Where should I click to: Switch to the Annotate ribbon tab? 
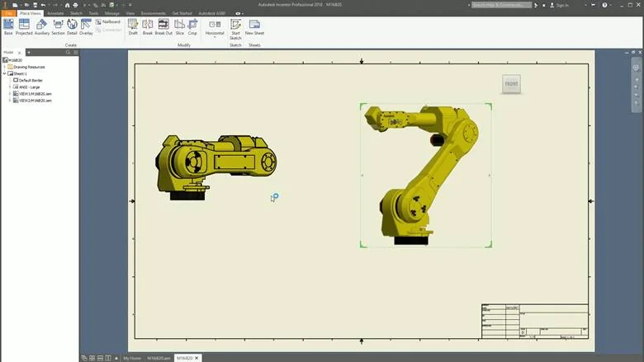pyautogui.click(x=55, y=13)
